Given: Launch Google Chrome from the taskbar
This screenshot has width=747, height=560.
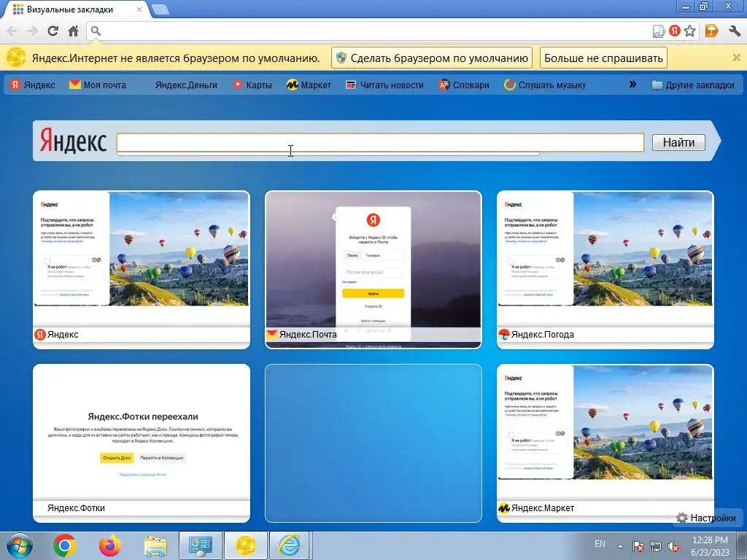Looking at the screenshot, I should point(65,545).
